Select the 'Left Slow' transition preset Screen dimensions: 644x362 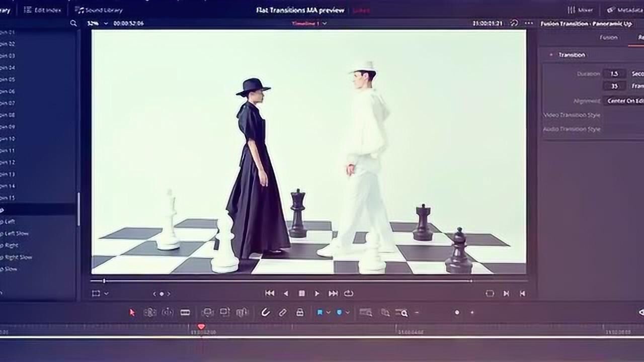coord(15,233)
